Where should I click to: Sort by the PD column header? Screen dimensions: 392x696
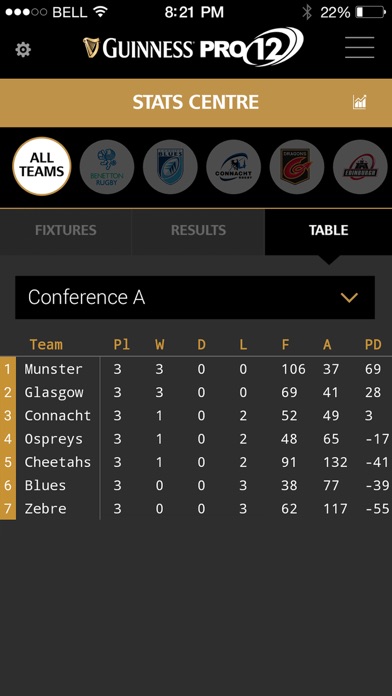point(373,345)
